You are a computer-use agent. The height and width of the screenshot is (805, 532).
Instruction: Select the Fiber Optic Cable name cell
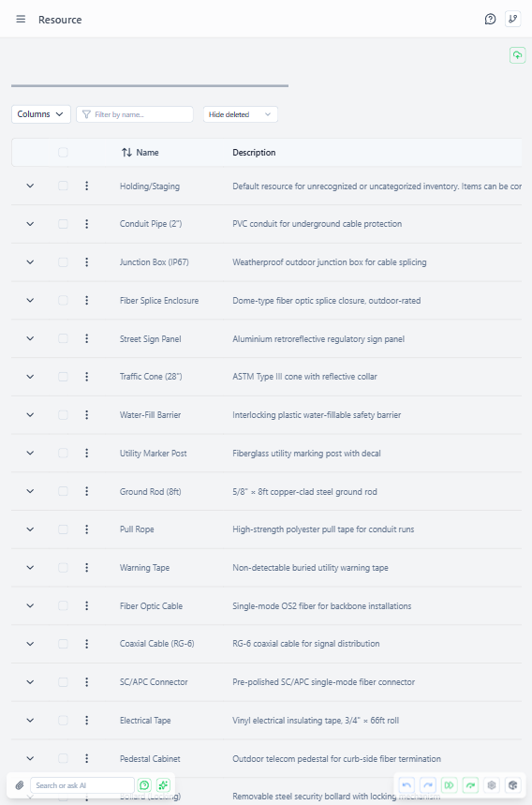pos(152,605)
